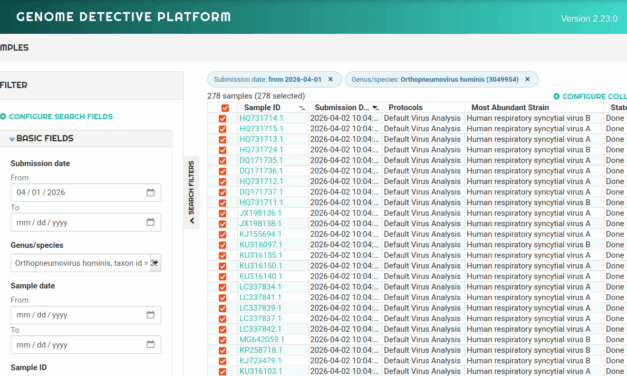The width and height of the screenshot is (627, 376).
Task: Open the Genus/species dropdown arrow
Action: (x=156, y=263)
